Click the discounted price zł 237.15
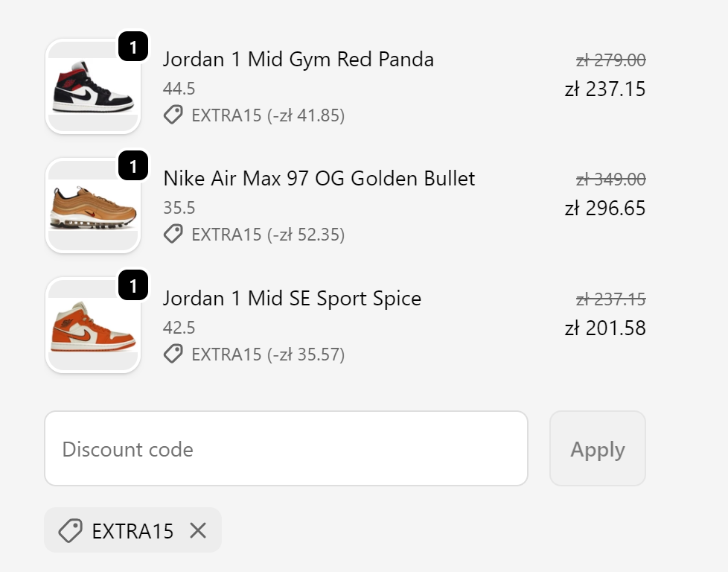Viewport: 728px width, 572px height. click(x=605, y=89)
